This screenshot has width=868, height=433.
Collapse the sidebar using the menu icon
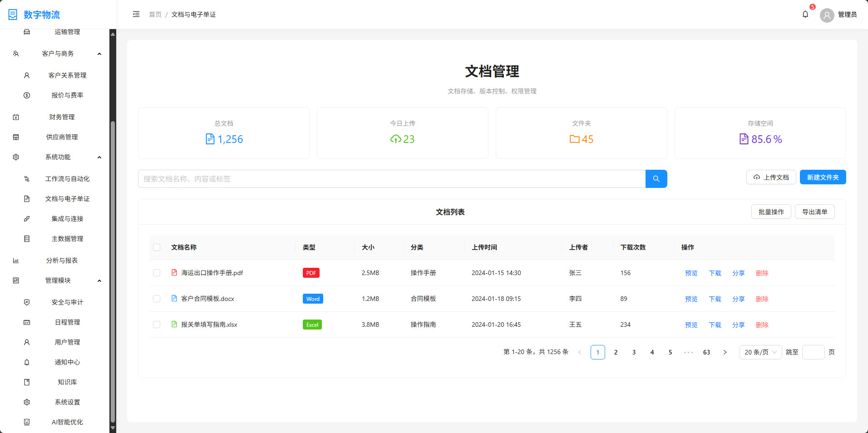click(136, 14)
